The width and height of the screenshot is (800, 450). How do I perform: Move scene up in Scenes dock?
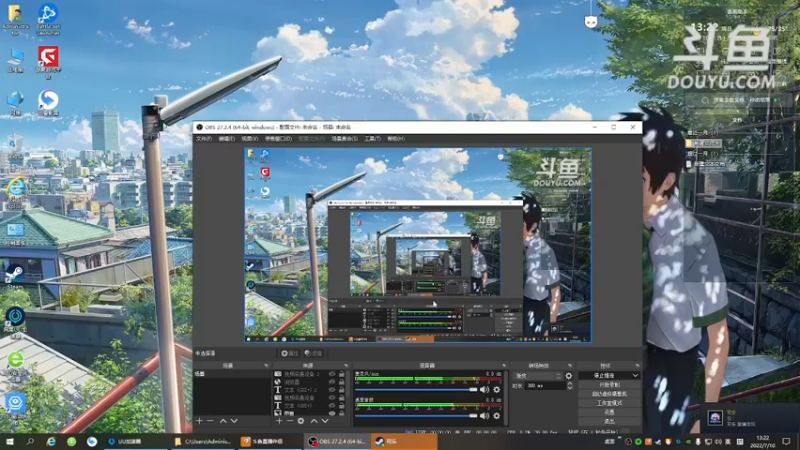point(223,421)
